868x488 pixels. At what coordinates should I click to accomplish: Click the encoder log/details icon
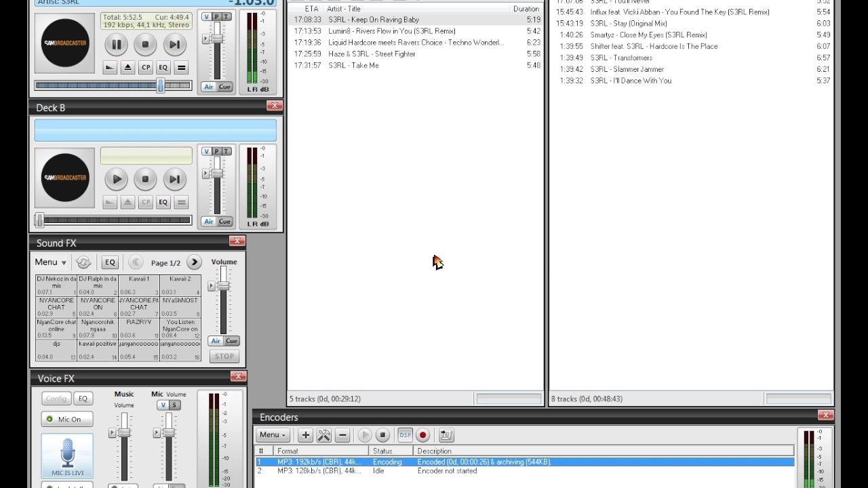pyautogui.click(x=446, y=435)
